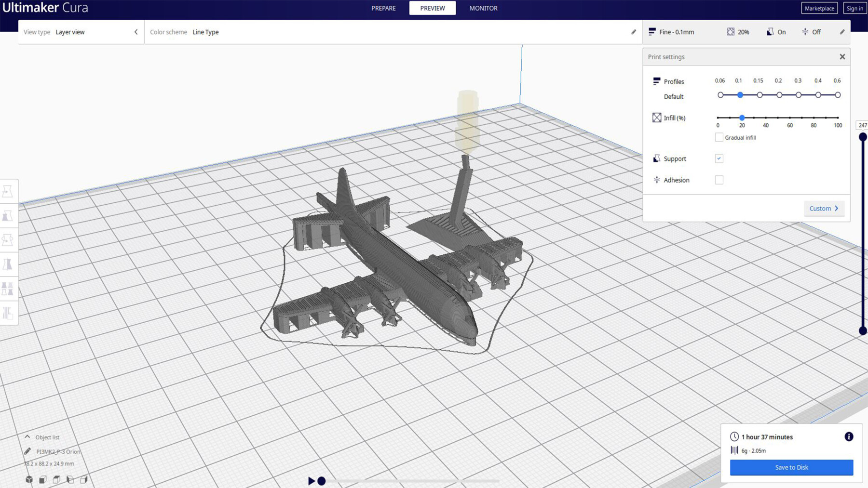868x488 pixels.
Task: Click the front view cube icon
Action: click(x=43, y=479)
